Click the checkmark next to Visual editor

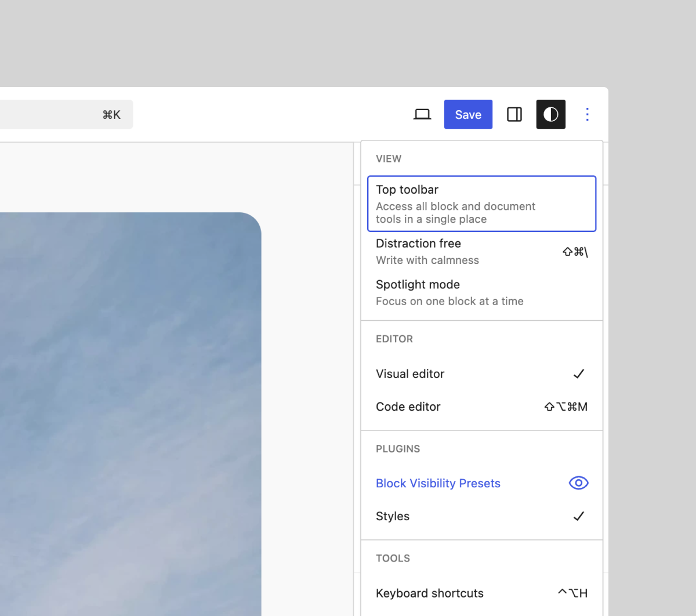click(578, 374)
